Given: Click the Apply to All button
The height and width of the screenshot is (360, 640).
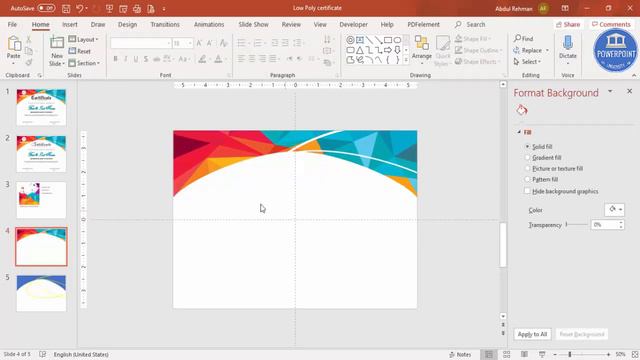Looking at the screenshot, I should [x=532, y=334].
